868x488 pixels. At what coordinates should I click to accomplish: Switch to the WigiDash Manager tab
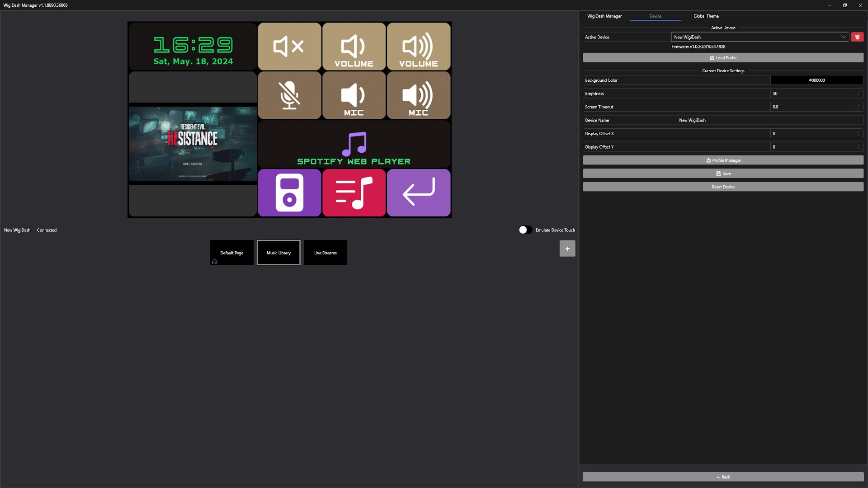pyautogui.click(x=604, y=16)
